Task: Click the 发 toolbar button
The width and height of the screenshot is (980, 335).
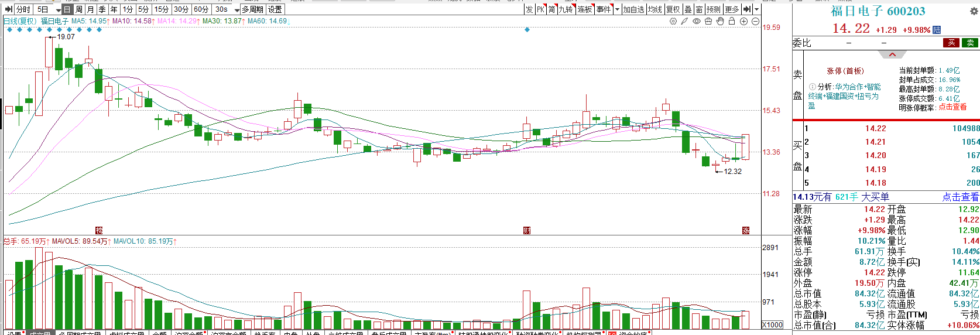Action: (529, 9)
